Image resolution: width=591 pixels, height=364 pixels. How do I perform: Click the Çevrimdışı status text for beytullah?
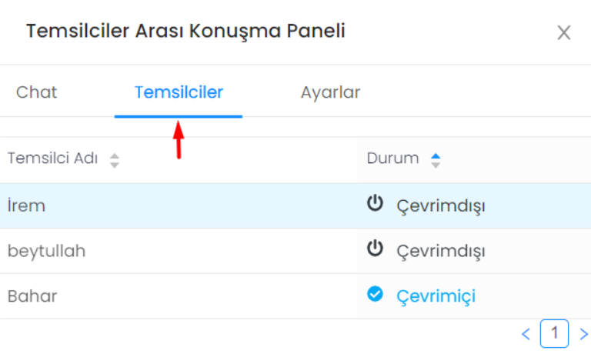(441, 252)
